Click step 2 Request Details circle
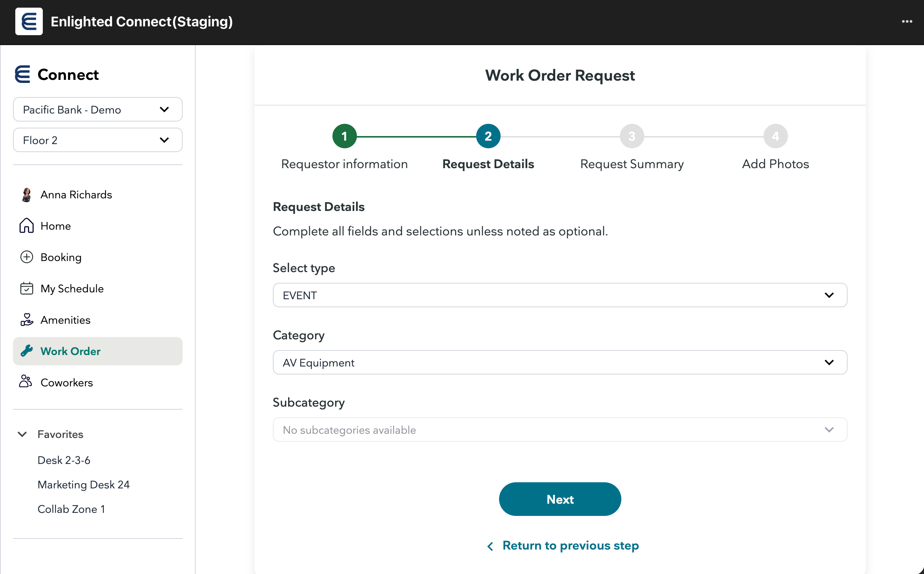Image resolution: width=924 pixels, height=574 pixels. click(x=488, y=136)
